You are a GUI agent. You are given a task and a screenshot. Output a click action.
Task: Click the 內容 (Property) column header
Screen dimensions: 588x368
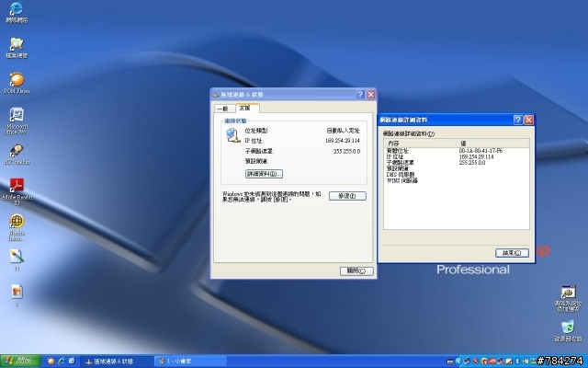click(420, 144)
